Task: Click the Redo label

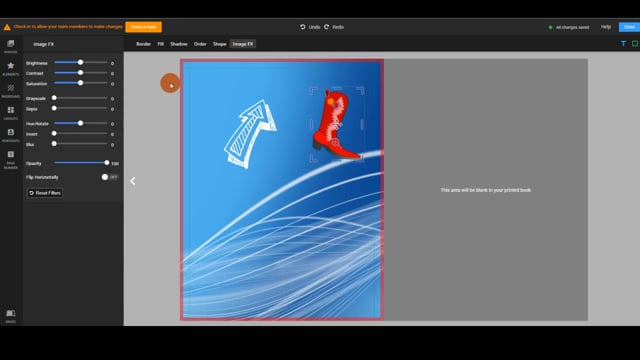Action: click(x=338, y=27)
